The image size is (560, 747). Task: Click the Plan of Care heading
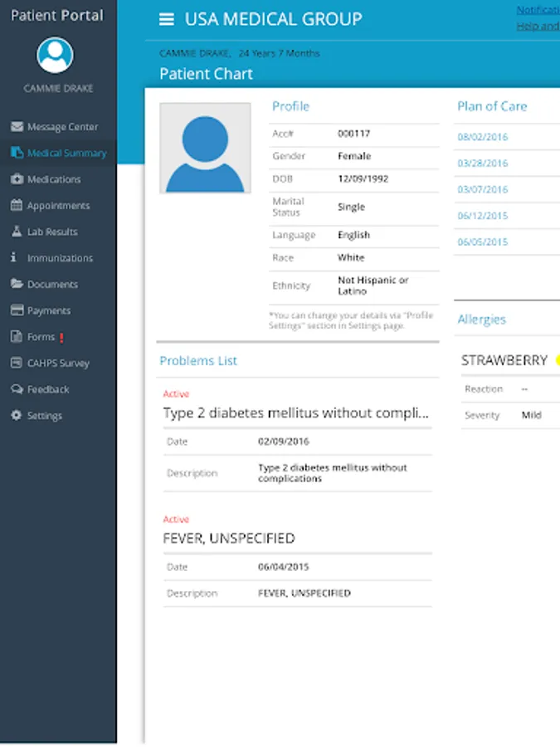(492, 106)
